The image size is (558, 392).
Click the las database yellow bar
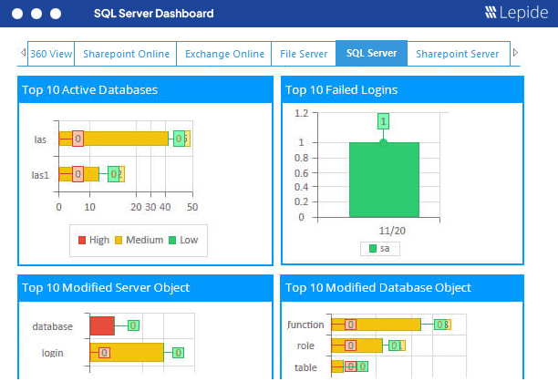113,139
